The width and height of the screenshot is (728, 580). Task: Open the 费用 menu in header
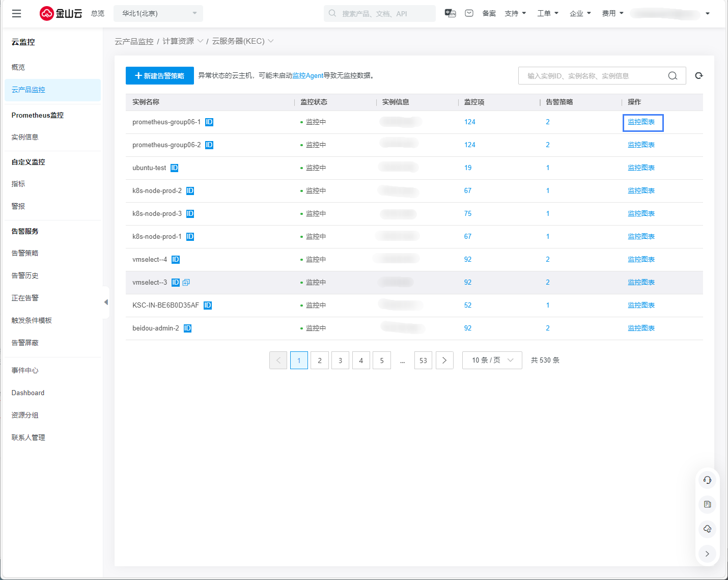click(x=612, y=13)
